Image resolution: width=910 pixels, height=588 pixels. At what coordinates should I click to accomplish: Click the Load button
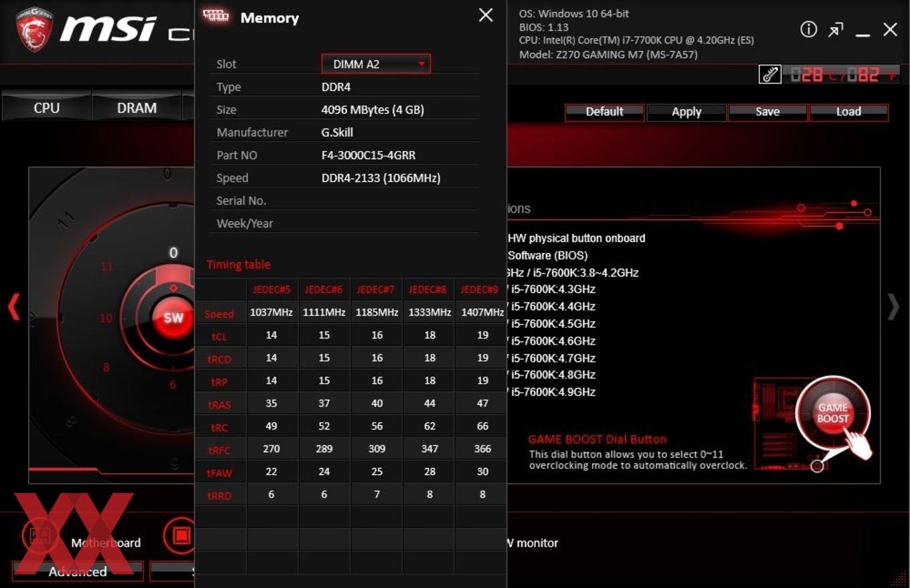click(x=848, y=112)
